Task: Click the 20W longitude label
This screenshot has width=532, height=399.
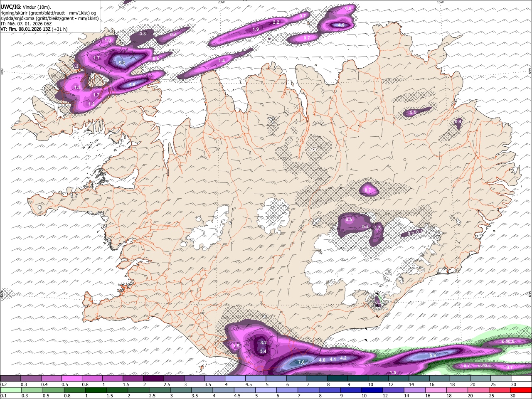Action: pos(221,2)
